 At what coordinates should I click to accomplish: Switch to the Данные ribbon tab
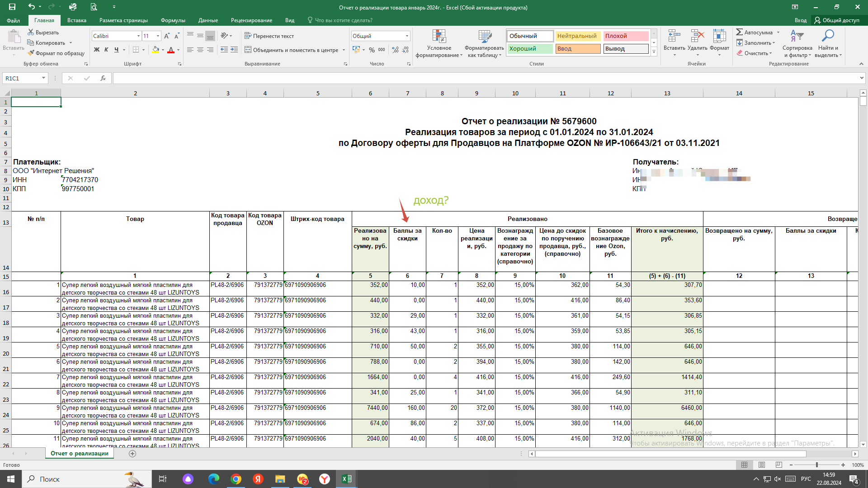coord(208,20)
